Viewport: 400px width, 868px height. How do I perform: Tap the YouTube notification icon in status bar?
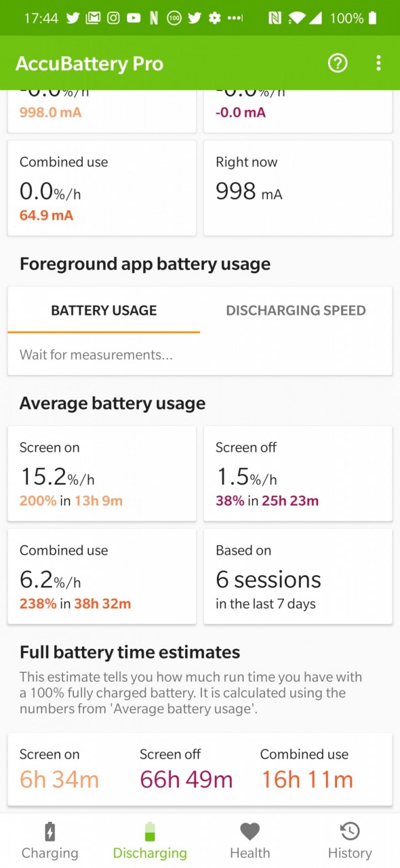[134, 18]
